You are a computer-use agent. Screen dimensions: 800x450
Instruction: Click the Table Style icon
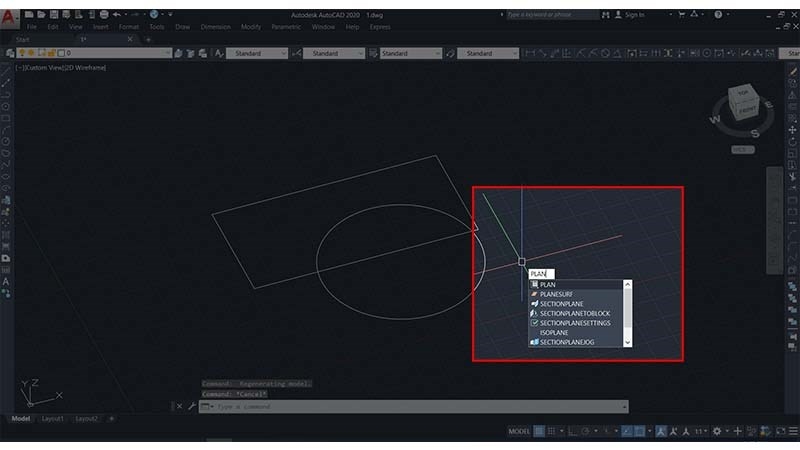point(373,53)
